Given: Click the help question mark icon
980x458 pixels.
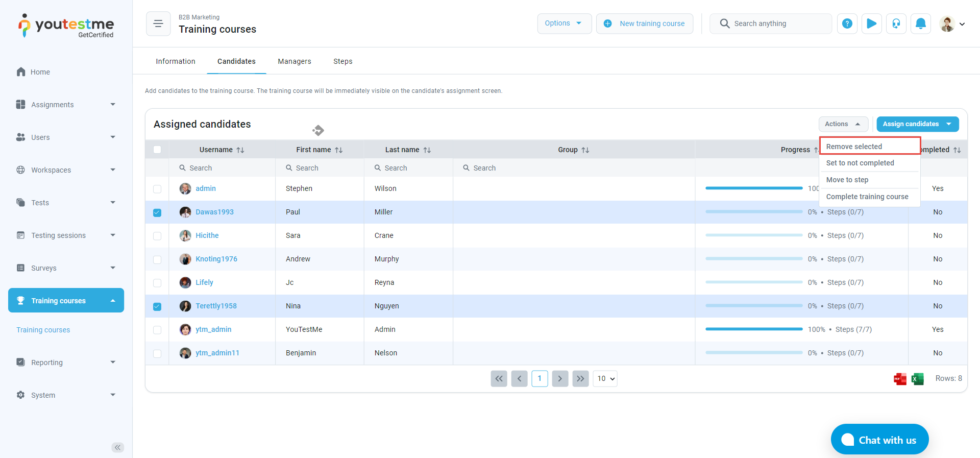Looking at the screenshot, I should click(x=847, y=23).
